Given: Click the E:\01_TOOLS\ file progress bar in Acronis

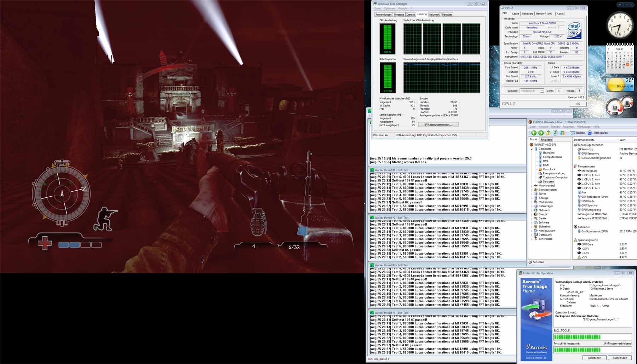Looking at the screenshot, I should coord(592,337).
